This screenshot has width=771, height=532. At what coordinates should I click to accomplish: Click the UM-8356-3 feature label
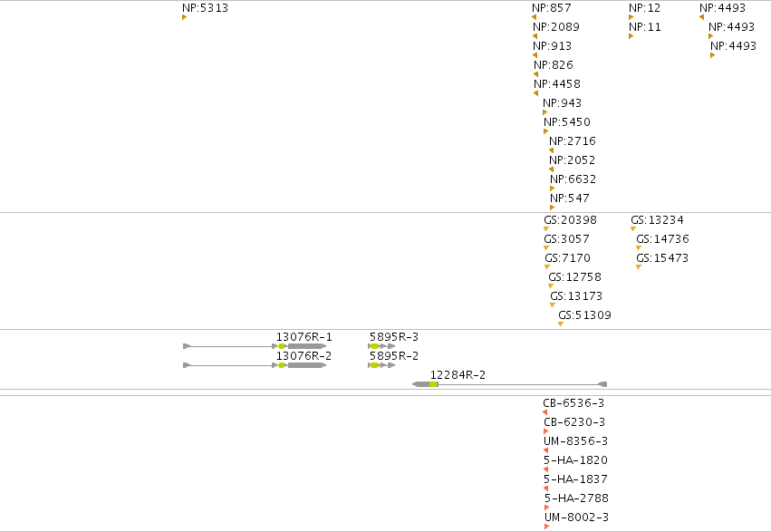576,441
